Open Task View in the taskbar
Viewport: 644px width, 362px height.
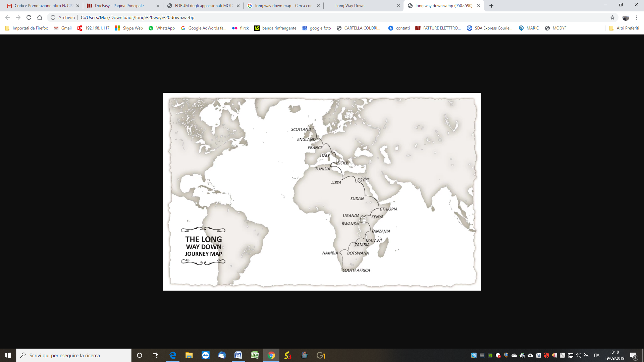pos(156,355)
